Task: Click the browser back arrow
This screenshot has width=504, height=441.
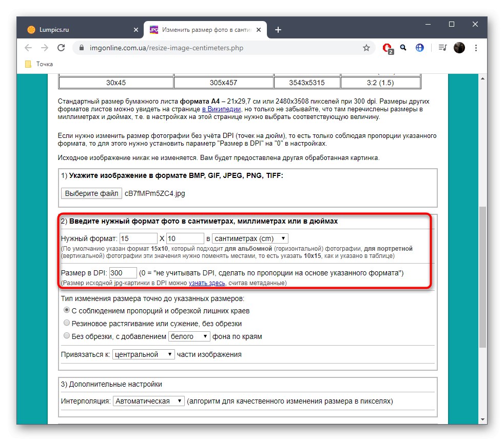Action: tap(28, 48)
